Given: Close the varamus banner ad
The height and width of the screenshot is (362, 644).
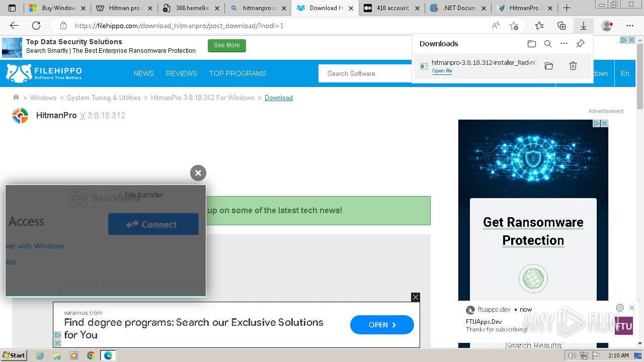Looking at the screenshot, I should [416, 297].
